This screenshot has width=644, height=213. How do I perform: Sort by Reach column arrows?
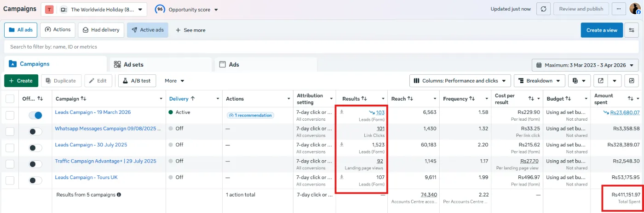point(410,99)
